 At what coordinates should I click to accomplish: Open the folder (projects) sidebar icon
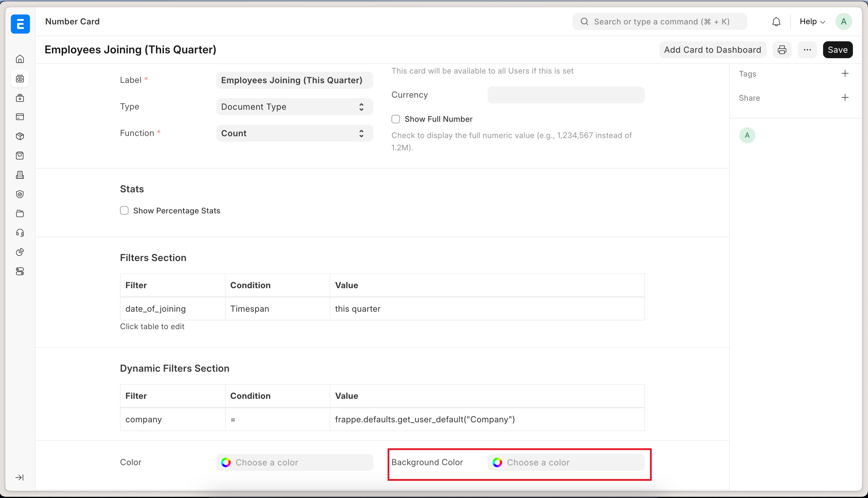tap(20, 214)
